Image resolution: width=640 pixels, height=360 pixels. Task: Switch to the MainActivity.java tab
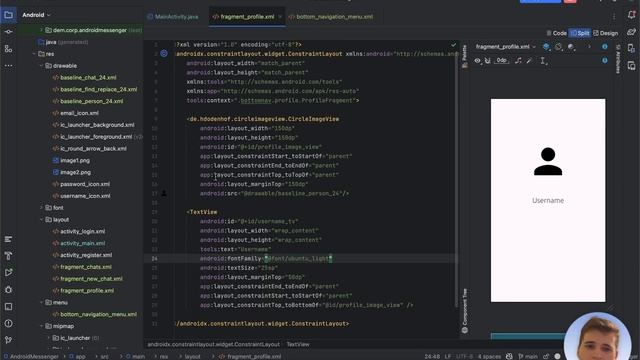[x=173, y=17]
